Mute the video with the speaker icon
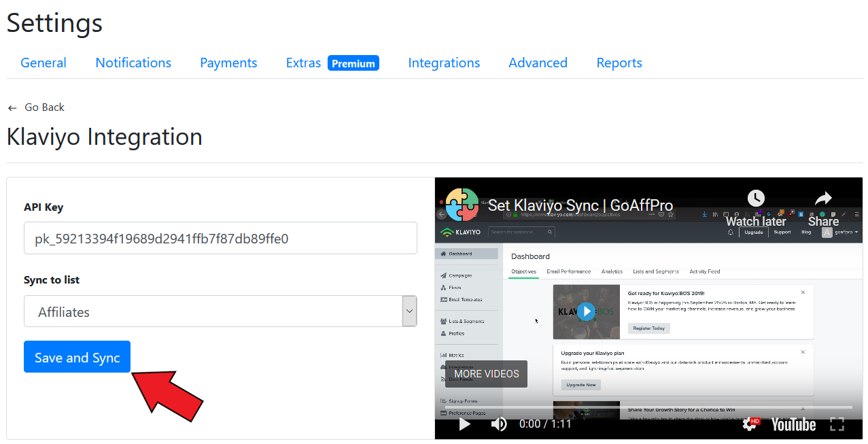The height and width of the screenshot is (444, 868). point(499,424)
